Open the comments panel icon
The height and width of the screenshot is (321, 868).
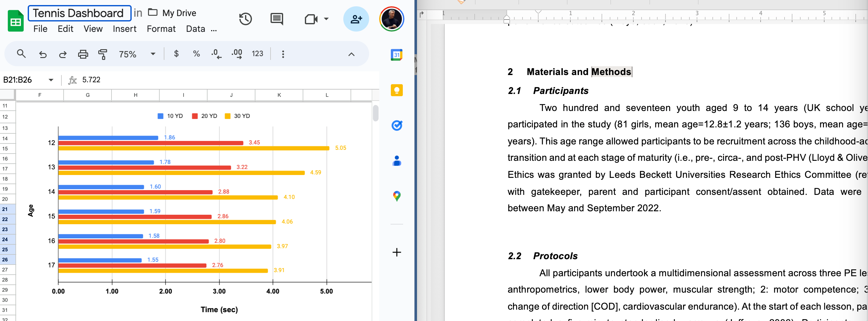[277, 19]
